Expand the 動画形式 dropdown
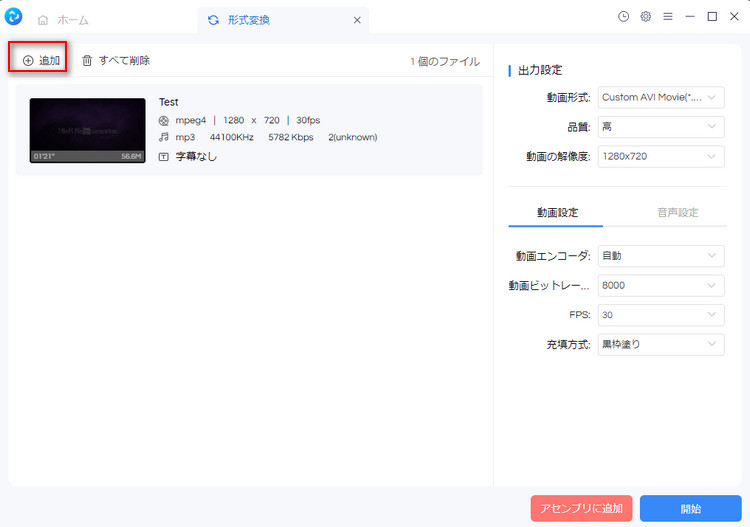 (x=661, y=97)
